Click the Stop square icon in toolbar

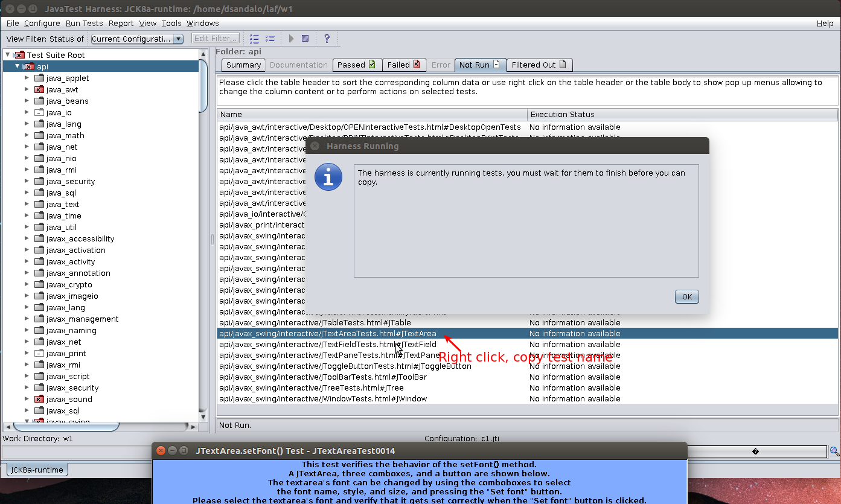click(305, 39)
